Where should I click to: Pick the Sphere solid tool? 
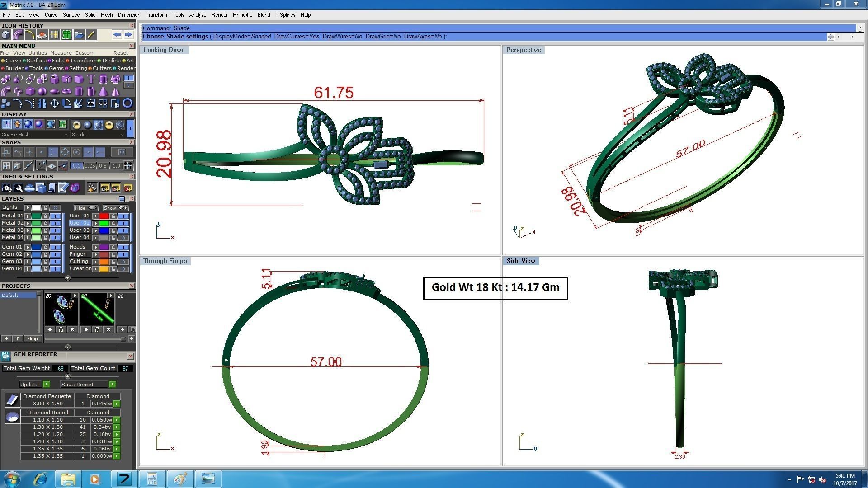tap(42, 91)
